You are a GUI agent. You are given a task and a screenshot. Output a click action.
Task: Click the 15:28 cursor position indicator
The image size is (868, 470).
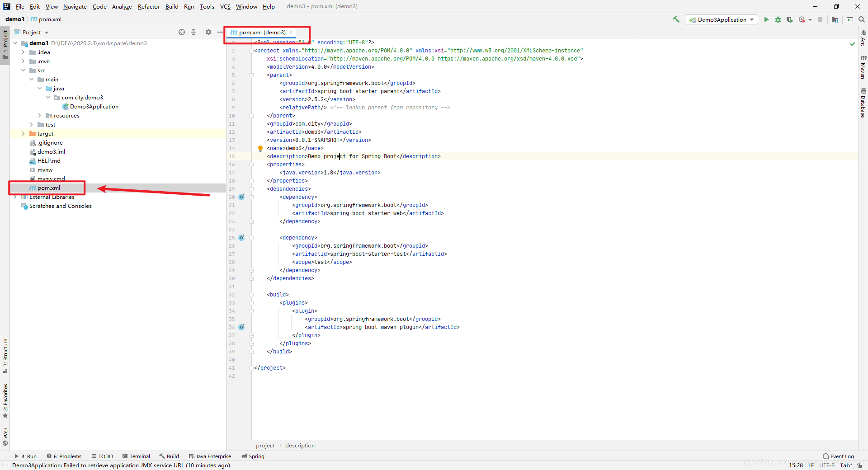tap(796, 465)
